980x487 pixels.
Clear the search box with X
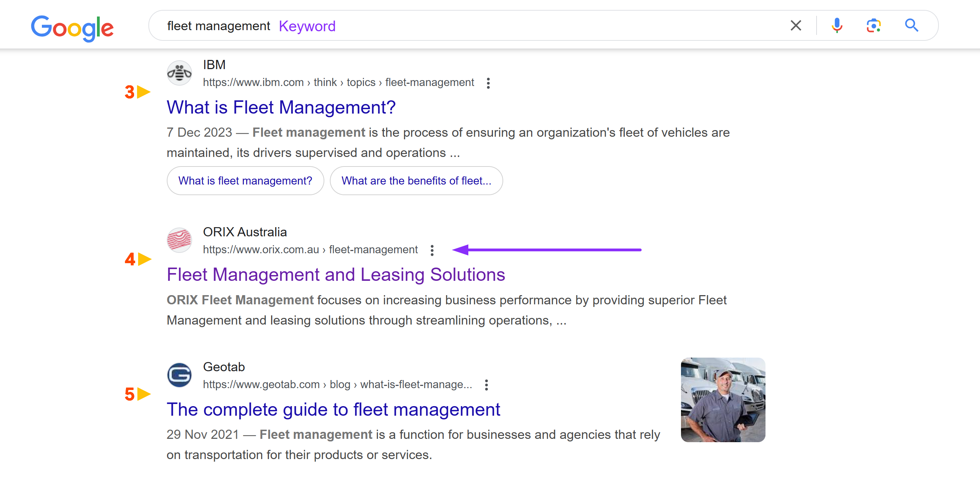796,26
